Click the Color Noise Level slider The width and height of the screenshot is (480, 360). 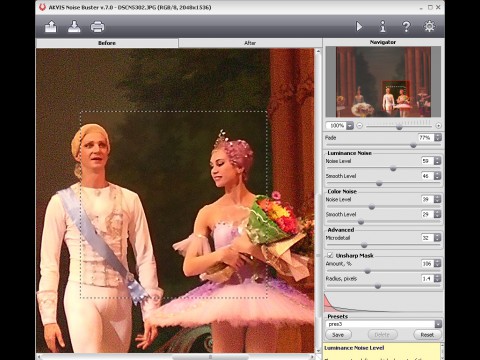click(372, 207)
